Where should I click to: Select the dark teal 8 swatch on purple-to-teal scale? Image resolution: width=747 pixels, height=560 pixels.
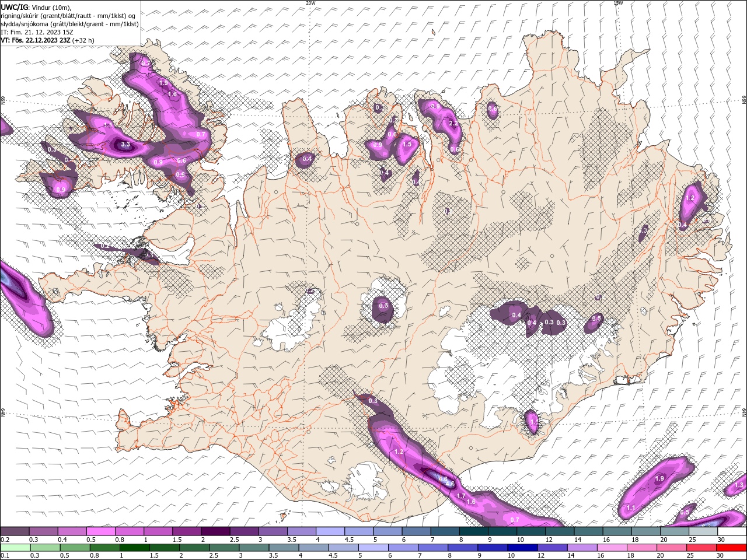click(474, 531)
